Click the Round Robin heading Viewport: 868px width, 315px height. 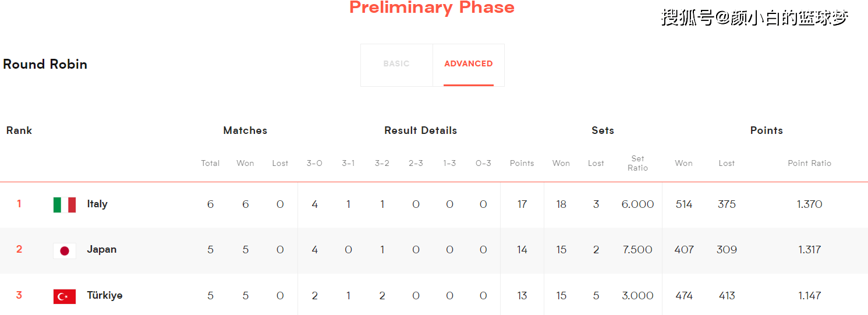(45, 64)
